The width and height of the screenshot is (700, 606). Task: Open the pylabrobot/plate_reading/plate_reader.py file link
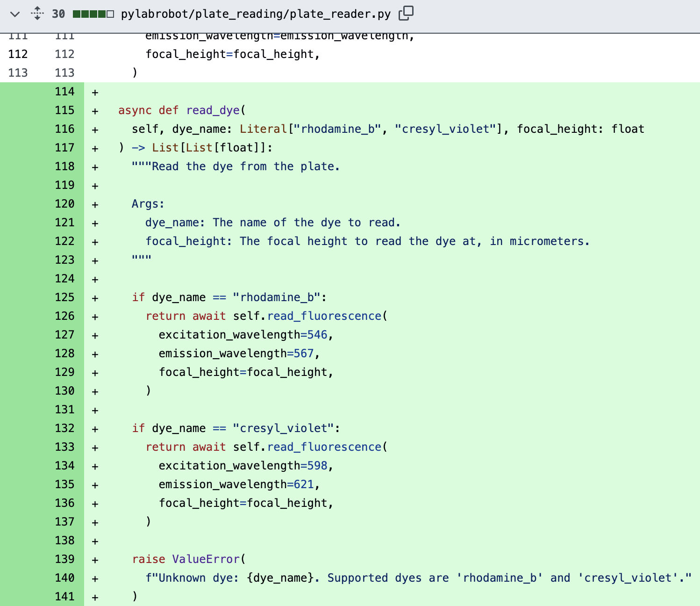(x=256, y=14)
